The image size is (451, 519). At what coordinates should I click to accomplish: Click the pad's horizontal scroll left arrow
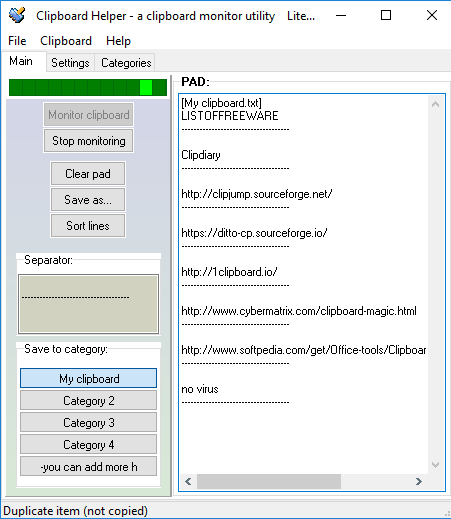[x=188, y=481]
